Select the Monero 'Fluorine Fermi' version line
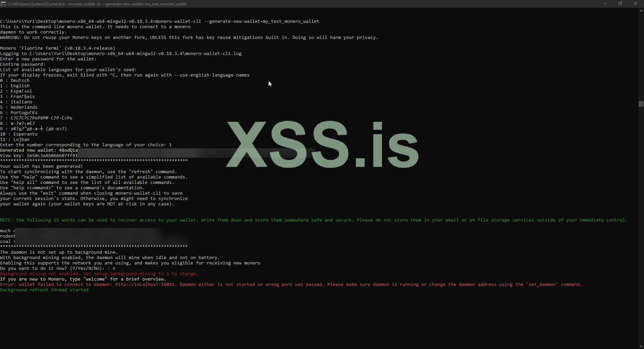The width and height of the screenshot is (644, 349). pyautogui.click(x=58, y=48)
